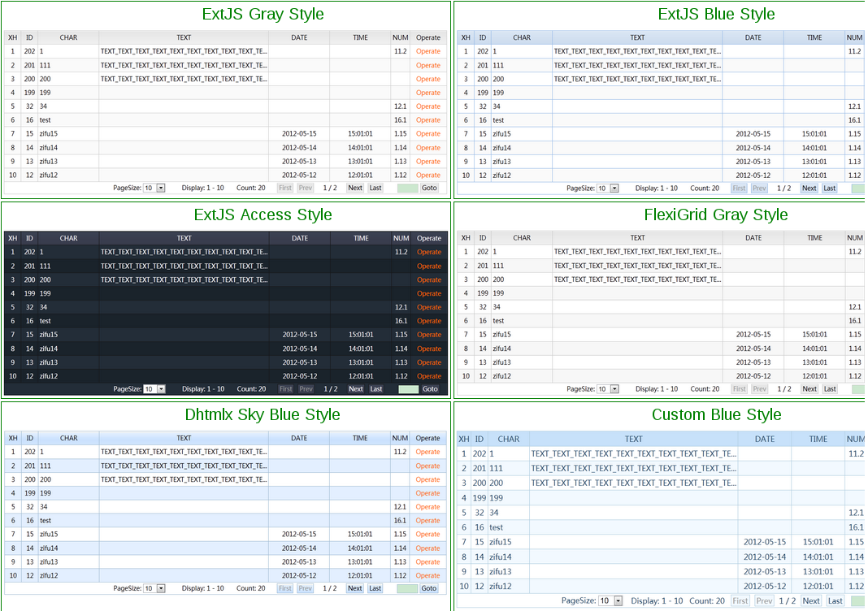Open PageSize dropdown in ExtJS Gray Style grid
Viewport: 868px width, 611px height.
[x=160, y=188]
